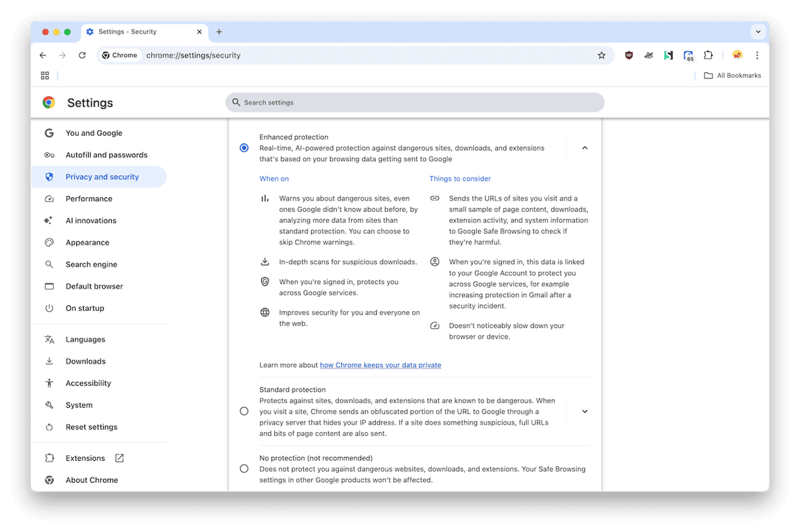
Task: Select Standard protection radio button
Action: (x=244, y=411)
